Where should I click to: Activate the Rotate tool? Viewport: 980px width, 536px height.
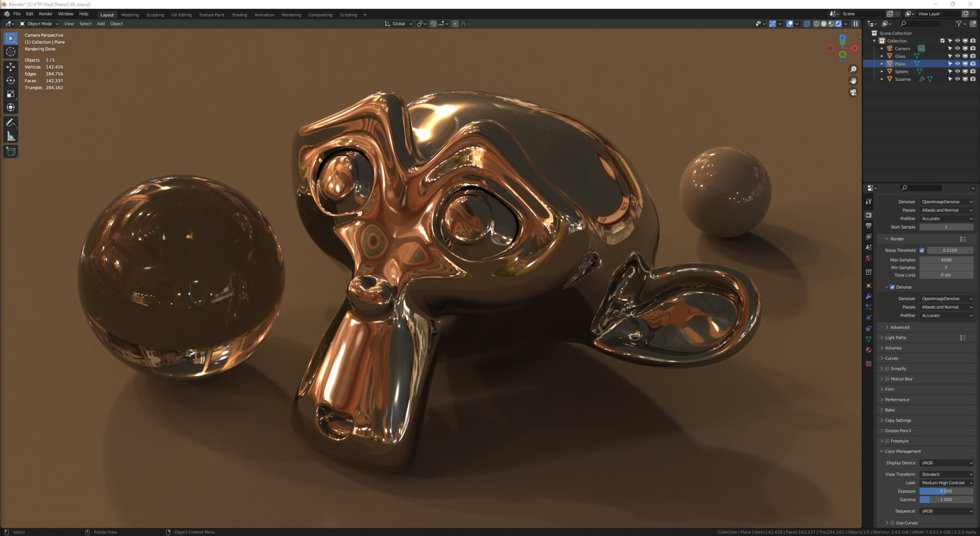10,80
